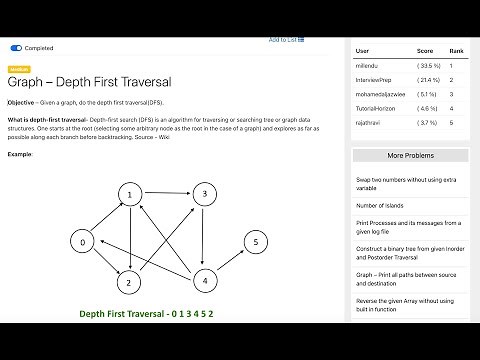The width and height of the screenshot is (480, 360).
Task: Open Print Processes and its messages problem
Action: point(408,227)
